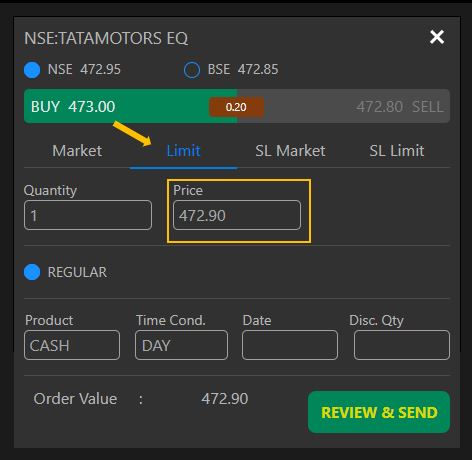Select the NSE exchange radio button

(x=32, y=70)
